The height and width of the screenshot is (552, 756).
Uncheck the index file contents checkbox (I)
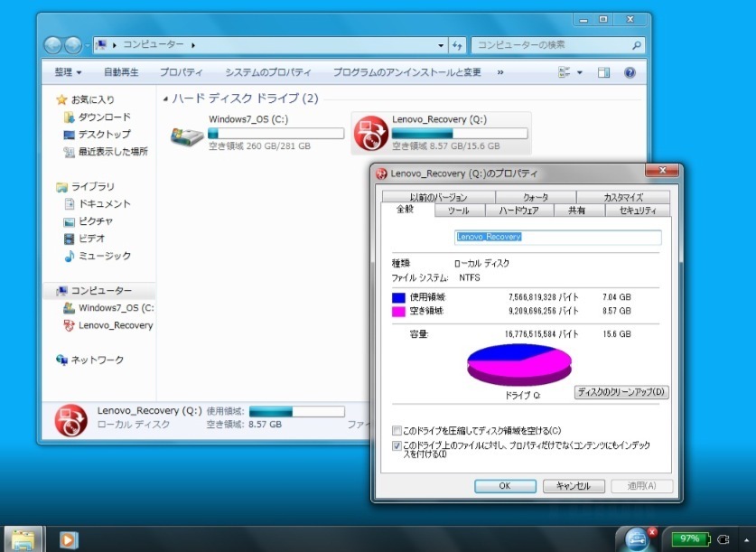[397, 446]
